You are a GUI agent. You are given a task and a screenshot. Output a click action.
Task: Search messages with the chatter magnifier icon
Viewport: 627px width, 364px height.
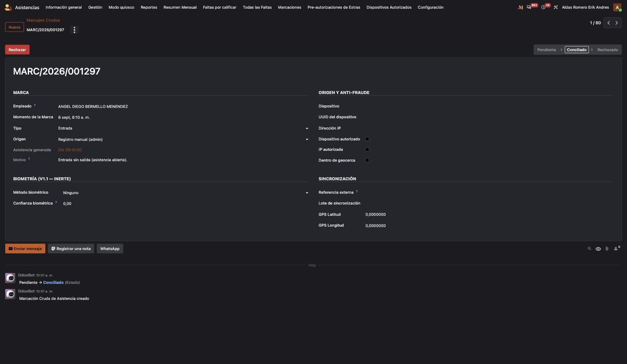click(x=589, y=249)
